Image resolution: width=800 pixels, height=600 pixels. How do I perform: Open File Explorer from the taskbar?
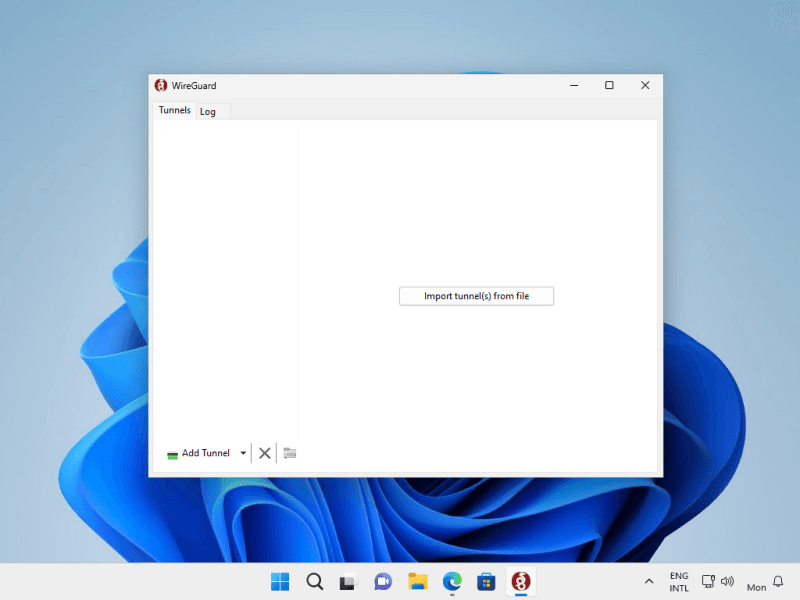(x=418, y=581)
